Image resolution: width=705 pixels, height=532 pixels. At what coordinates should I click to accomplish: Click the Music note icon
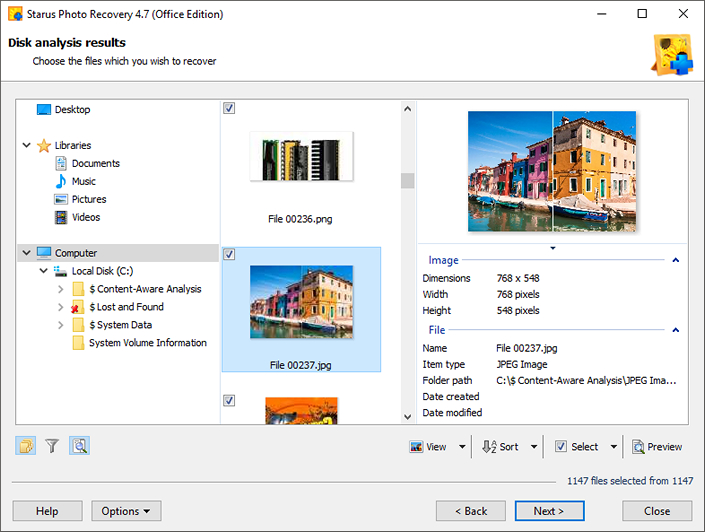pos(61,181)
